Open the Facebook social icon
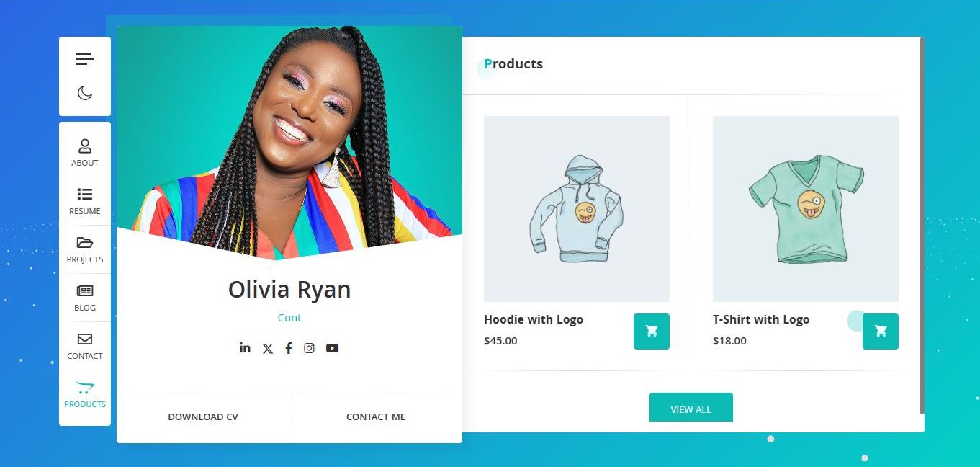Screen dimensions: 980x467 click(x=289, y=348)
